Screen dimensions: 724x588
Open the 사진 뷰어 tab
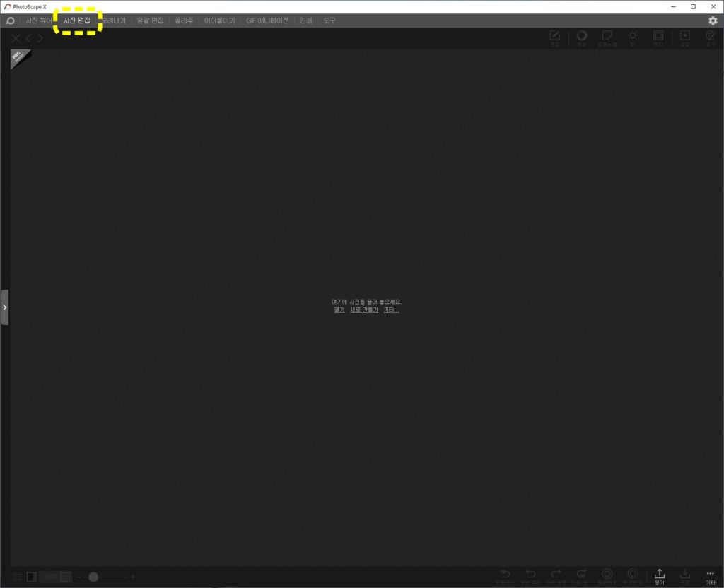40,20
